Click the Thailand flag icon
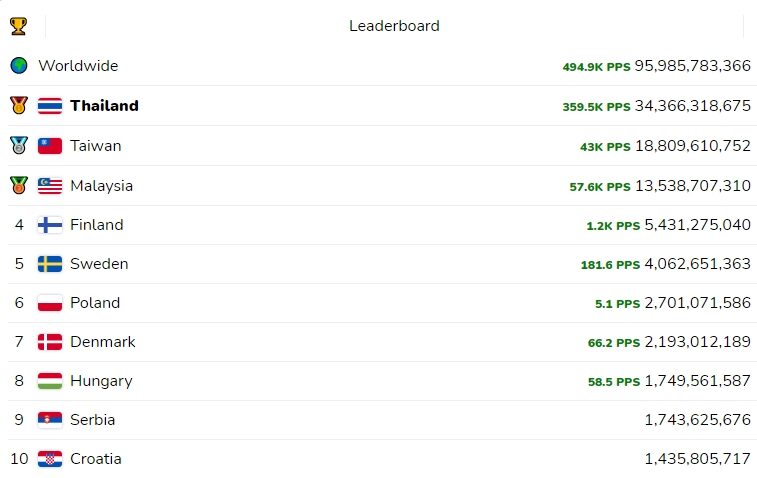Image resolution: width=757 pixels, height=478 pixels. 50,106
